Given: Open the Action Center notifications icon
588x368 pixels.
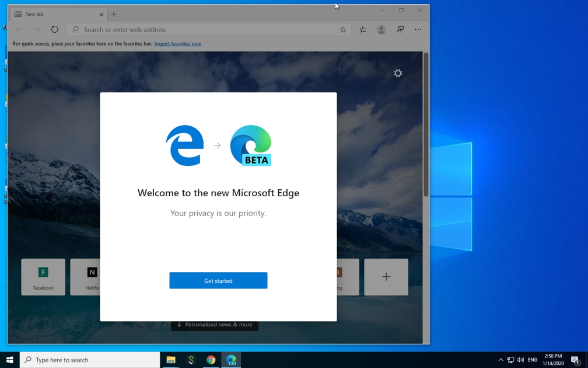Looking at the screenshot, I should click(576, 360).
